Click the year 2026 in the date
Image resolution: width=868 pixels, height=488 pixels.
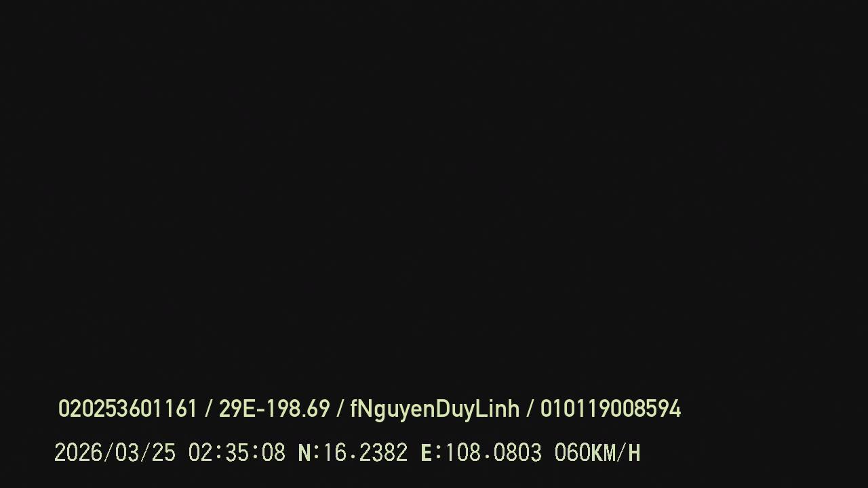(x=78, y=453)
